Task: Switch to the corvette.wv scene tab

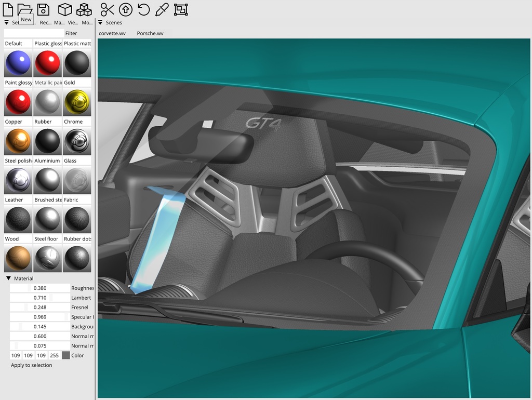Action: 112,33
